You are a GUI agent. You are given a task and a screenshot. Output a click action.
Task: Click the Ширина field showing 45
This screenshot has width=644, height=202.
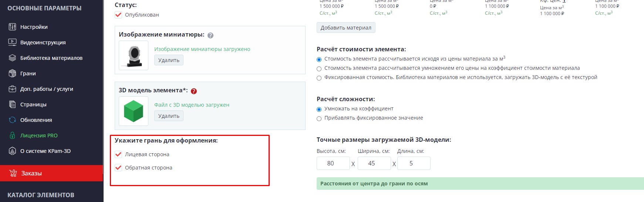point(374,163)
